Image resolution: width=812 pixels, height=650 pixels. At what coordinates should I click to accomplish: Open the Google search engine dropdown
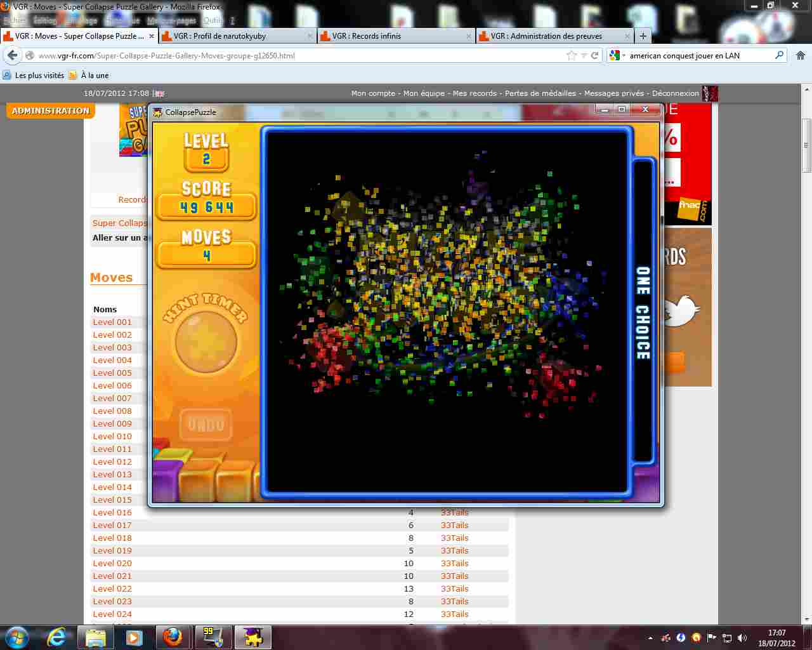pos(616,55)
